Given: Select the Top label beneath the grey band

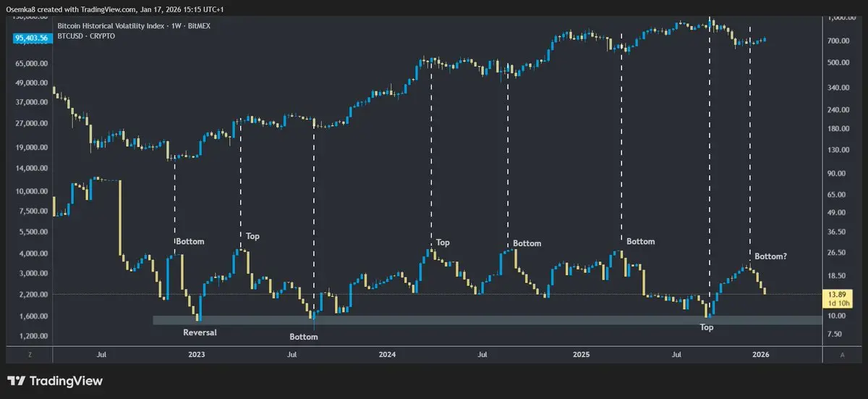Looking at the screenshot, I should 706,327.
